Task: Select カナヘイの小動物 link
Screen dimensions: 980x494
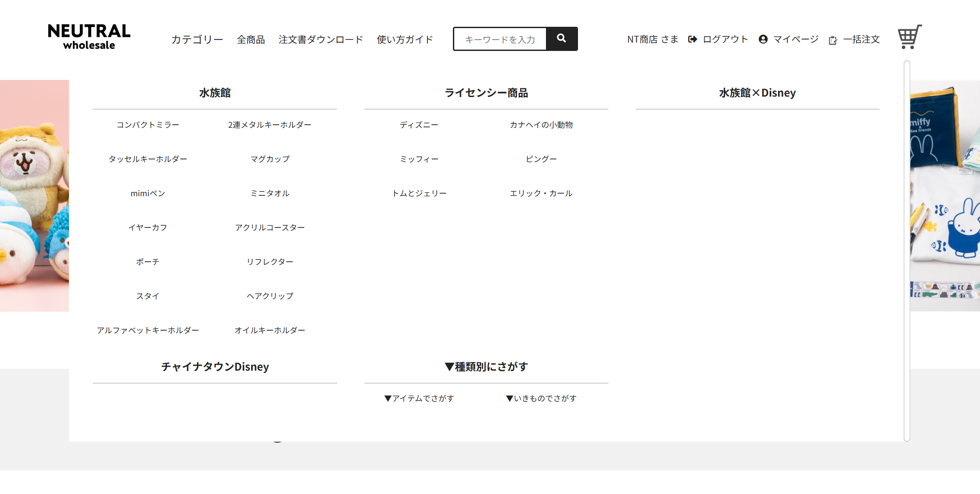Action: click(x=541, y=125)
